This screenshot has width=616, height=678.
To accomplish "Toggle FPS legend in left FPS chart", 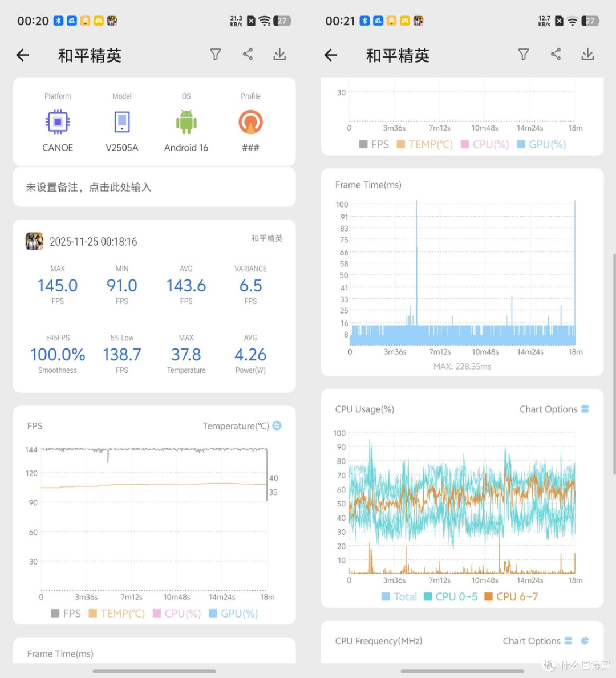I will coord(66,613).
